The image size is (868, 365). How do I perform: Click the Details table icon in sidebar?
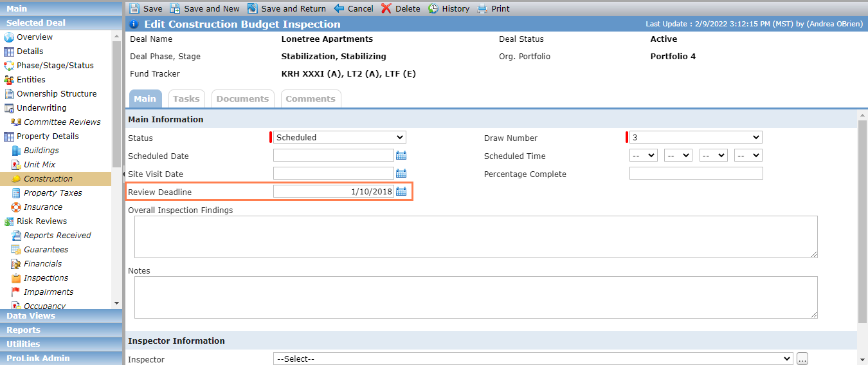point(9,51)
